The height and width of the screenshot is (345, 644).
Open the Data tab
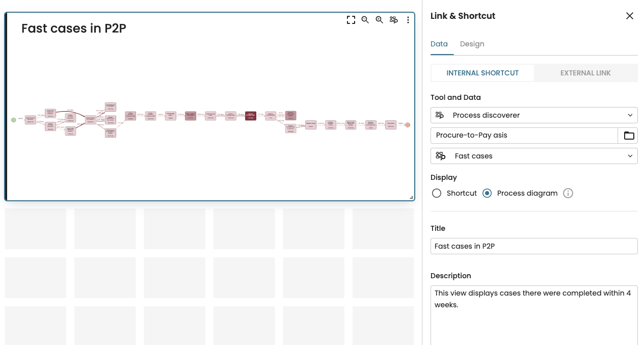click(x=439, y=44)
